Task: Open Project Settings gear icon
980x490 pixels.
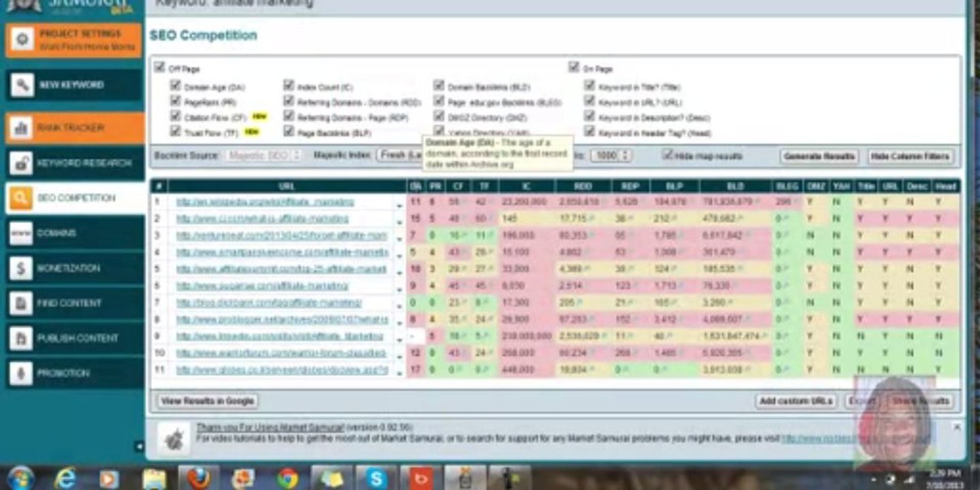Action: [x=22, y=39]
